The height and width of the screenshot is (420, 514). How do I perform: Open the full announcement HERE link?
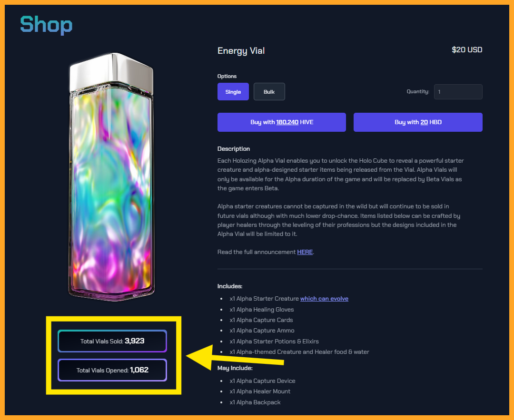click(305, 252)
